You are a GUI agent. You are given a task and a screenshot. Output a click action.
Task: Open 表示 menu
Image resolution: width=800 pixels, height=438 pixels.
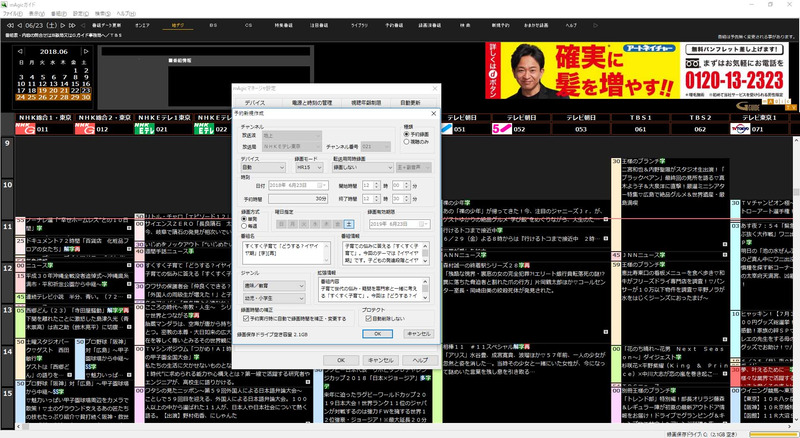(x=36, y=13)
